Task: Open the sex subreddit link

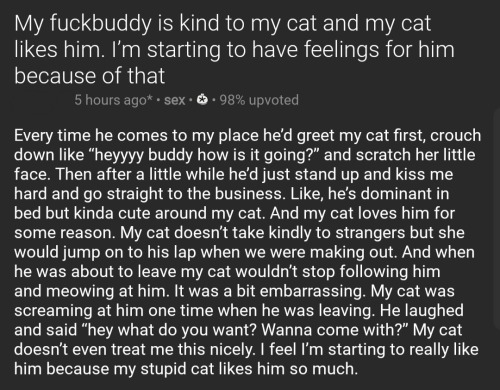Action: (x=174, y=100)
